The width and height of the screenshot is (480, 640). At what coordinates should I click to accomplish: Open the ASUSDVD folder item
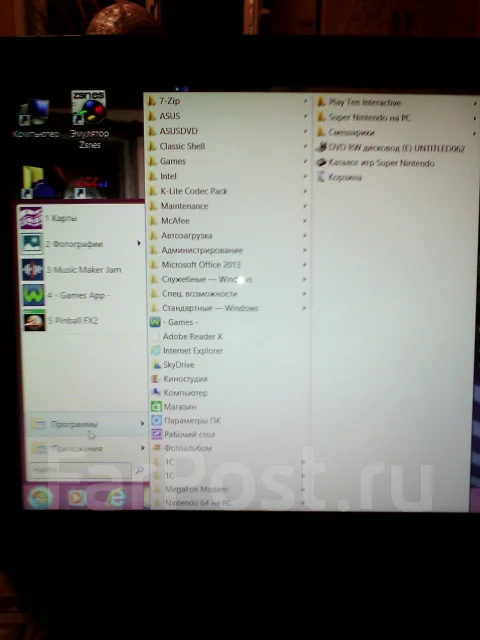coord(228,131)
